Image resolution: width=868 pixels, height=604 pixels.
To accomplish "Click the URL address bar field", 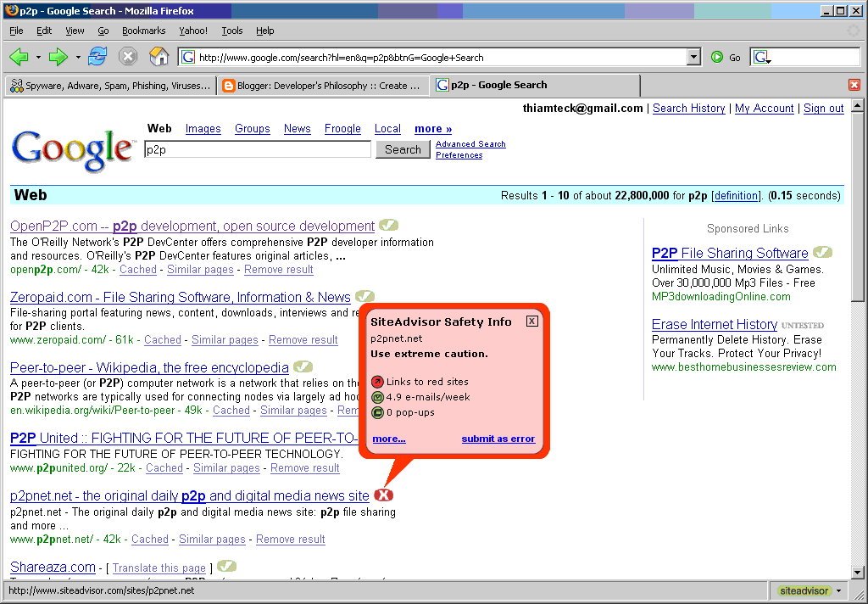I will click(x=442, y=57).
